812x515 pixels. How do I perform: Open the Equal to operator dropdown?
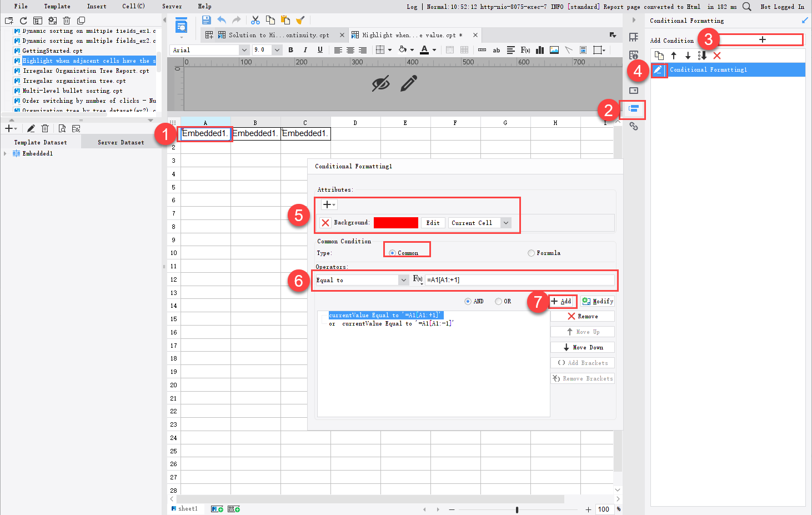click(404, 280)
